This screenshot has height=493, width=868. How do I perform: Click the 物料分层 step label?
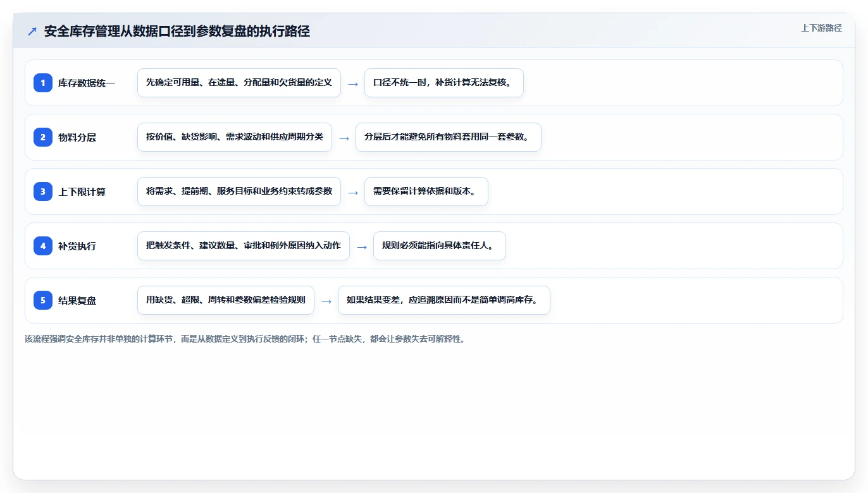77,137
